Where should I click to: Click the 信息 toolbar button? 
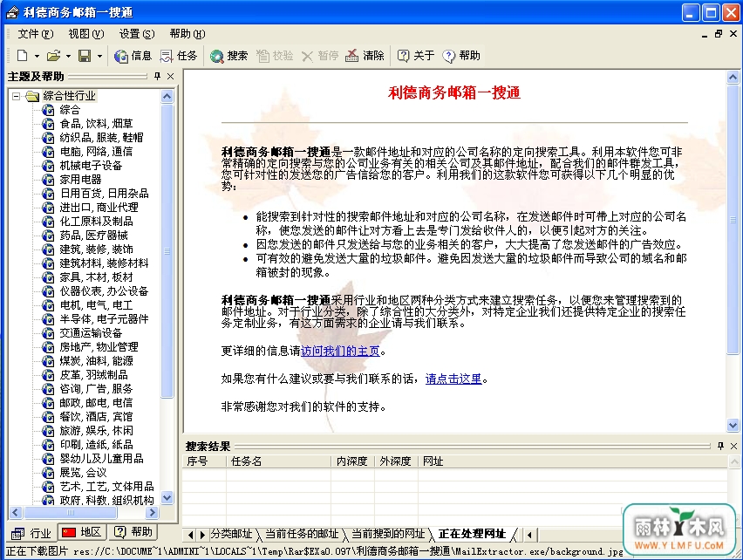click(x=133, y=56)
